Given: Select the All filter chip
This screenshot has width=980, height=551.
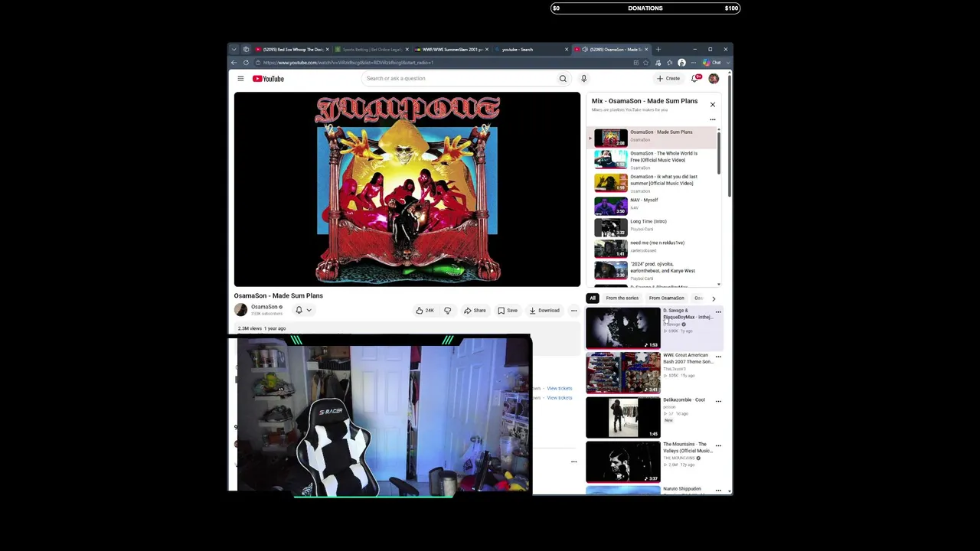Looking at the screenshot, I should tap(593, 298).
